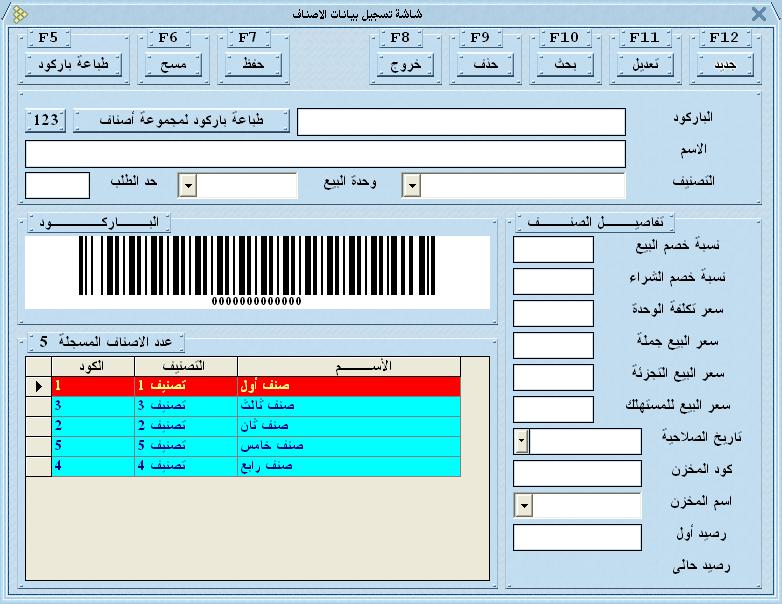Click طباعة باركود لمجموعة أصناف button
The image size is (782, 604).
[182, 121]
